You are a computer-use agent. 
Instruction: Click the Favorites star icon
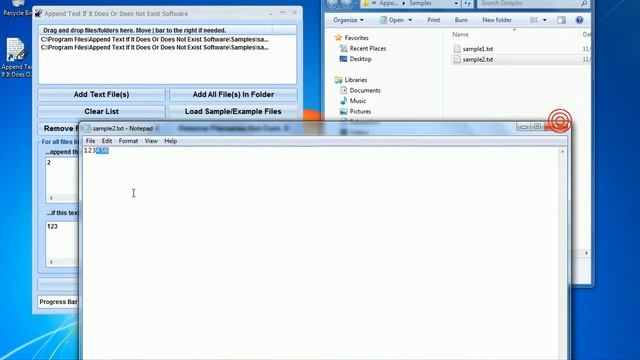pyautogui.click(x=338, y=38)
